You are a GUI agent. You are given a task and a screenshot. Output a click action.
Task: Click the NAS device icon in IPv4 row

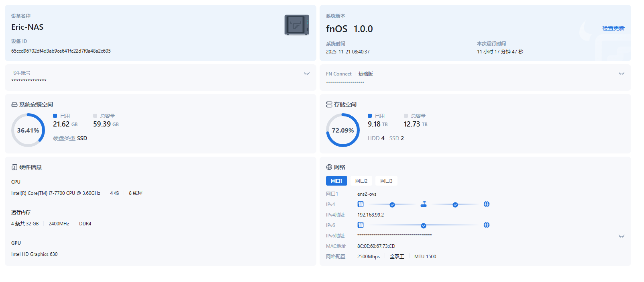coord(361,204)
